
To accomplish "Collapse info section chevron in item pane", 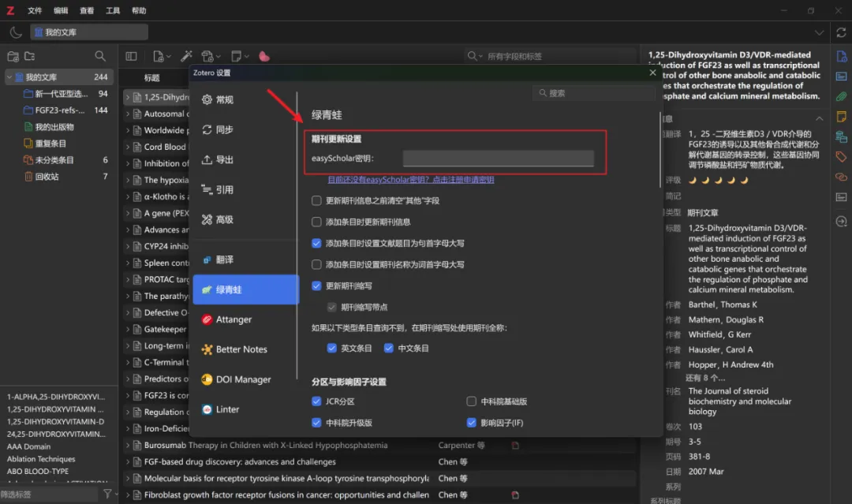I will (819, 118).
